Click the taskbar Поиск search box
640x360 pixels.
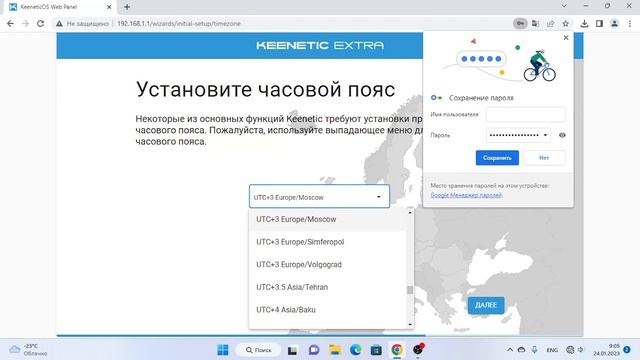click(258, 350)
